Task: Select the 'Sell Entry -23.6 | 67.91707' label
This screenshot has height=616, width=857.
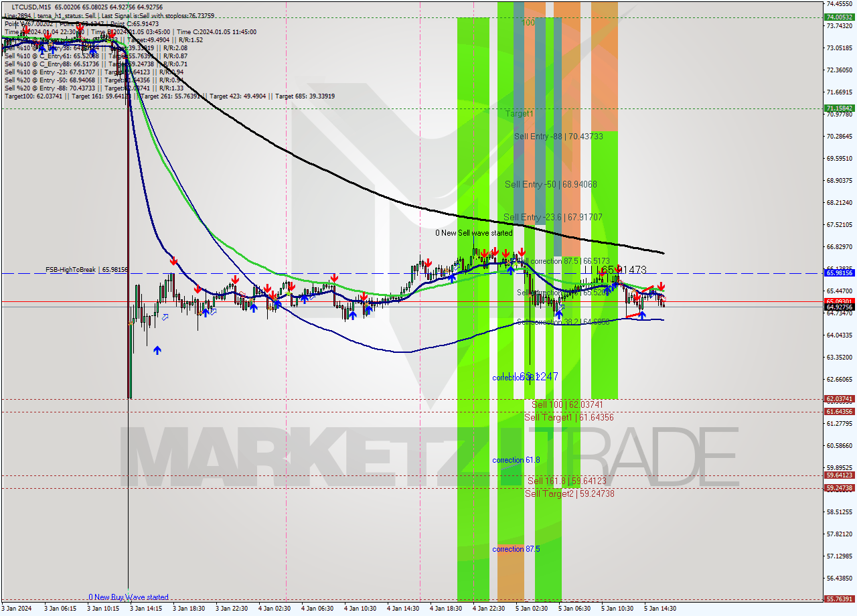Action: [x=553, y=217]
